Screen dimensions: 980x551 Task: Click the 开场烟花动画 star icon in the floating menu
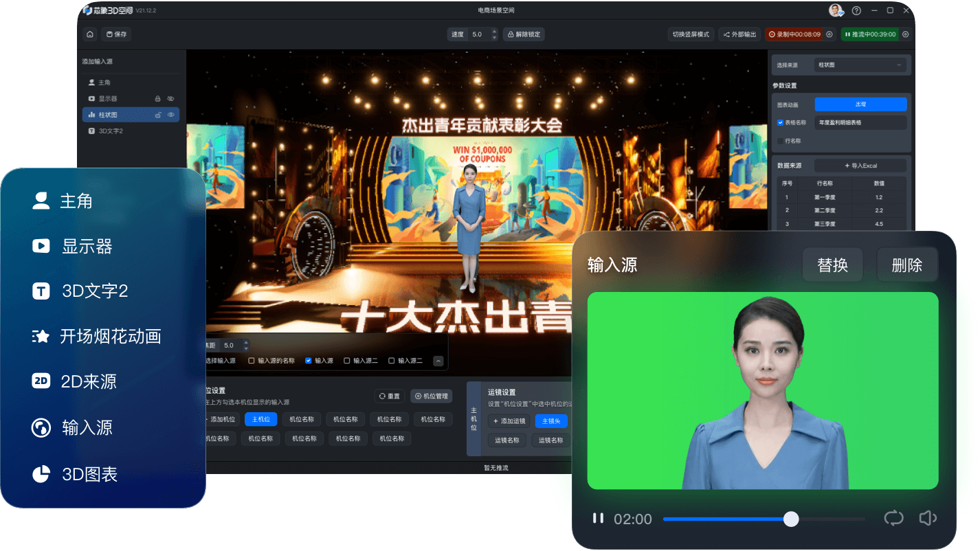tap(41, 337)
